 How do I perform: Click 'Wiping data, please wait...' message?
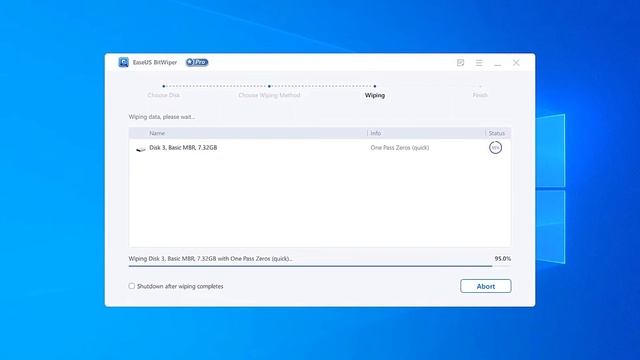pyautogui.click(x=162, y=117)
